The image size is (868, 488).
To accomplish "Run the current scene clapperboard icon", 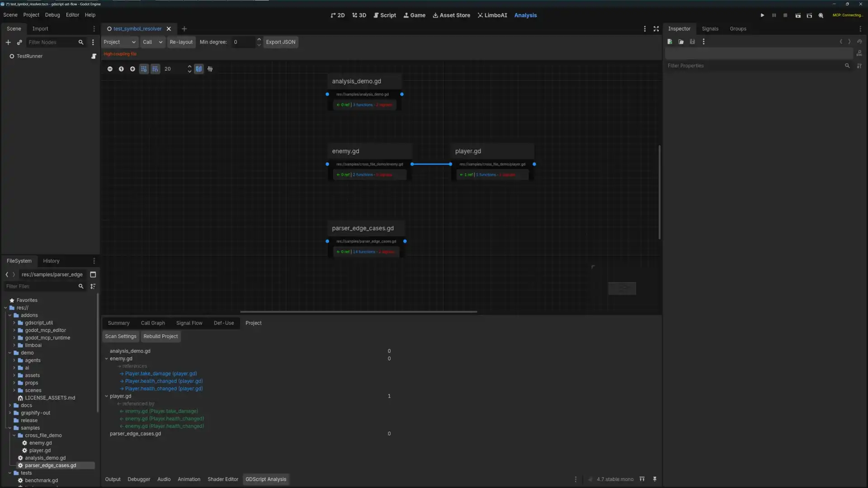I will 798,15.
